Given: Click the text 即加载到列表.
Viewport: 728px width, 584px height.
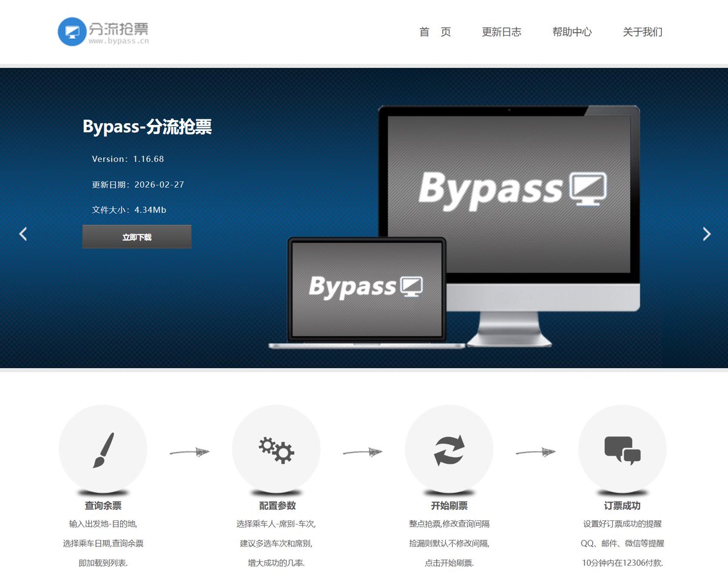Looking at the screenshot, I should (x=103, y=563).
